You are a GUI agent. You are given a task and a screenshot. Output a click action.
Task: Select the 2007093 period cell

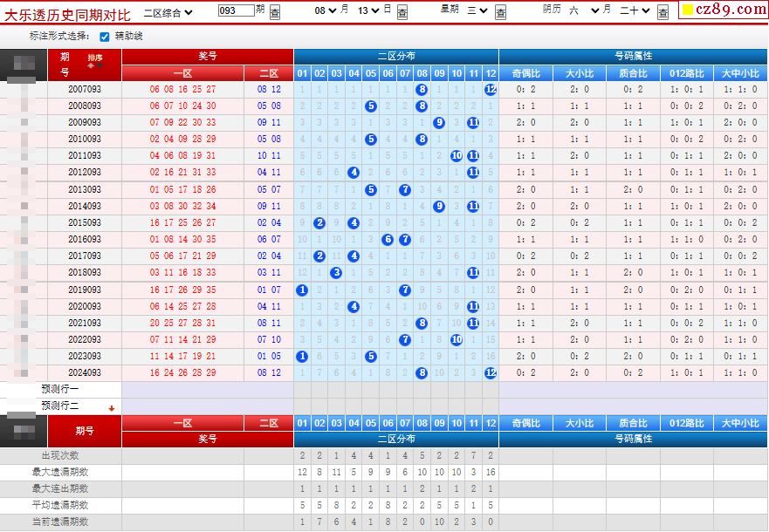[85, 89]
